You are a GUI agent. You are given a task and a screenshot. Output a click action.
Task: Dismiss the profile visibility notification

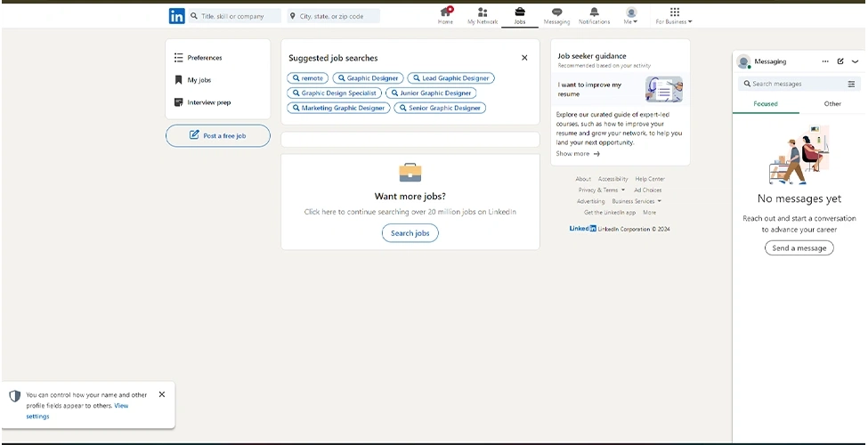tap(162, 394)
